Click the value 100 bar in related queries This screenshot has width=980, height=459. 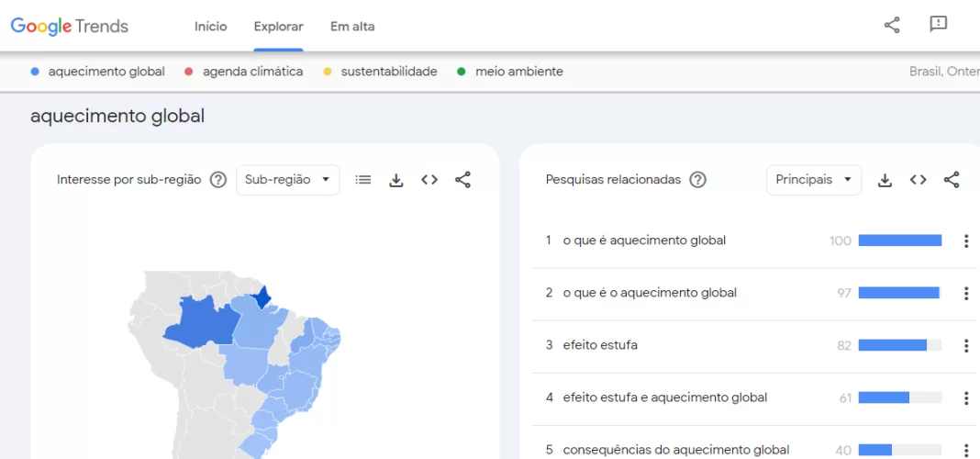click(x=900, y=241)
